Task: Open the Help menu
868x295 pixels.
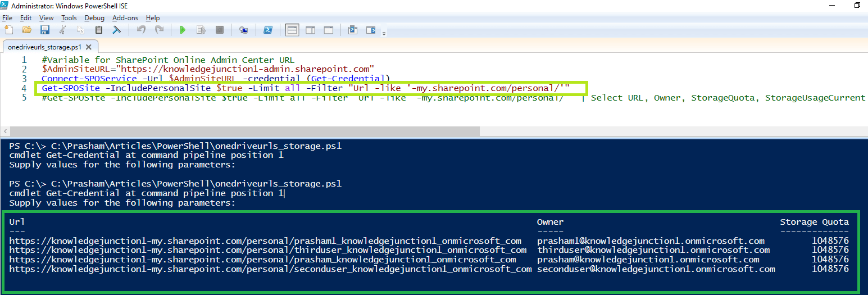Action: click(153, 18)
